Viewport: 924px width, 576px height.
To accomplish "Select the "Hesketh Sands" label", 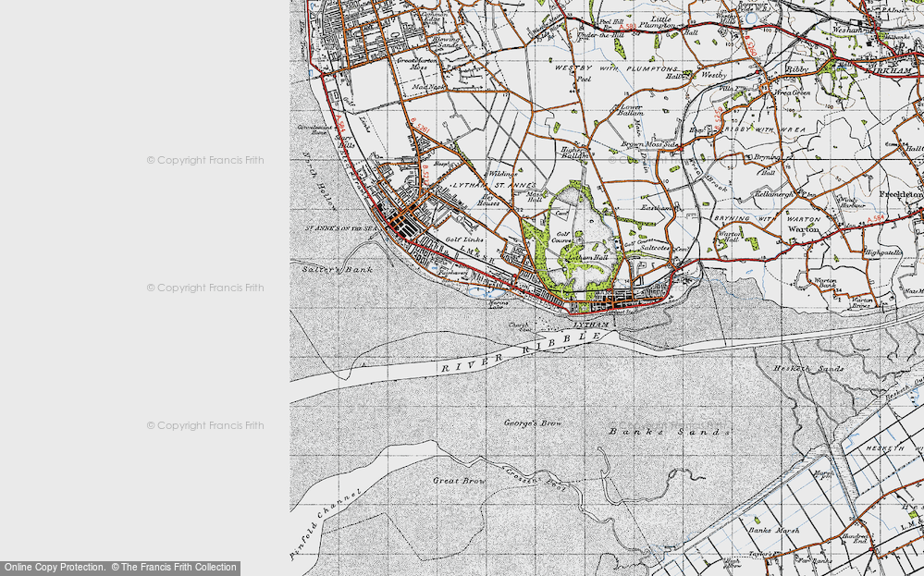I will pos(809,369).
